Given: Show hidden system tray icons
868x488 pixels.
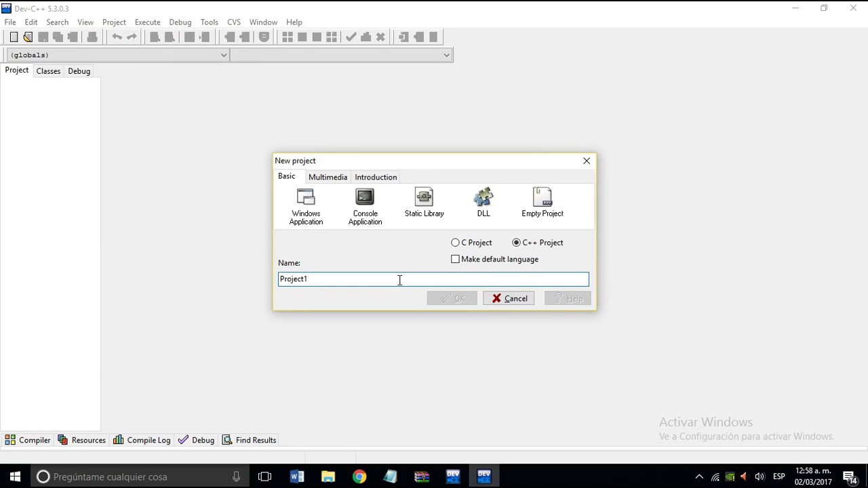Looking at the screenshot, I should [699, 476].
